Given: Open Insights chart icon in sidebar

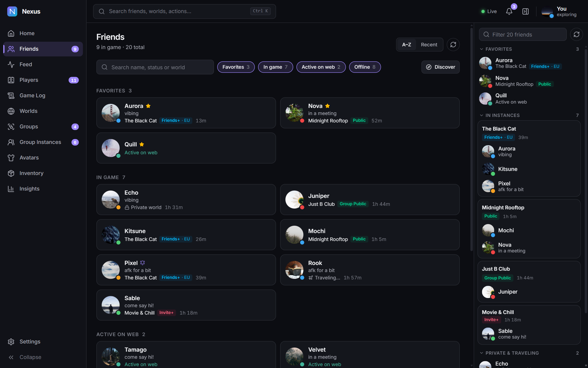Looking at the screenshot, I should (11, 189).
